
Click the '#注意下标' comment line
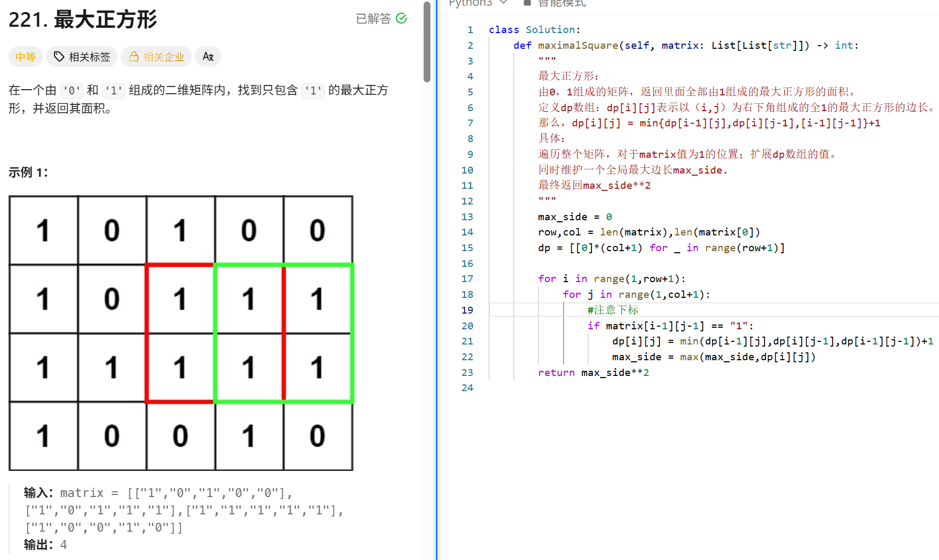coord(612,310)
